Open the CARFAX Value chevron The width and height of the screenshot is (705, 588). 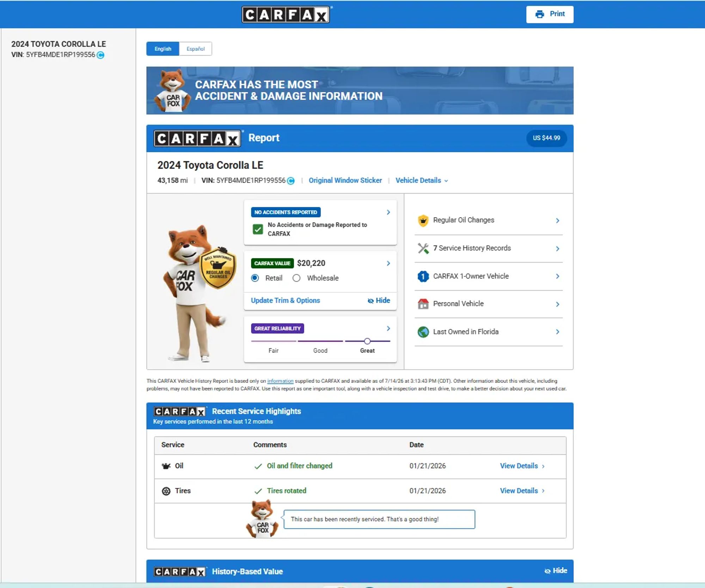(x=388, y=263)
